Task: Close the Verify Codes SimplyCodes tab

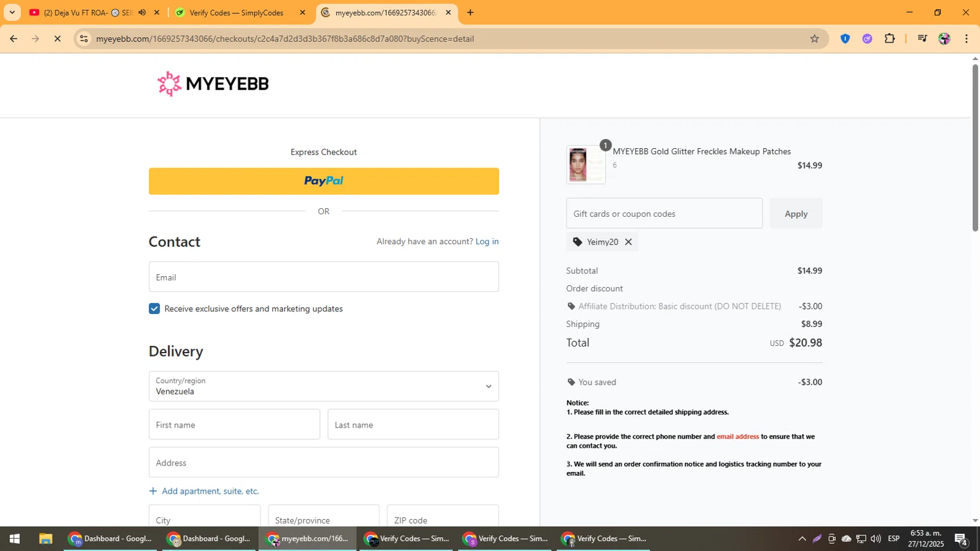Action: pyautogui.click(x=302, y=12)
